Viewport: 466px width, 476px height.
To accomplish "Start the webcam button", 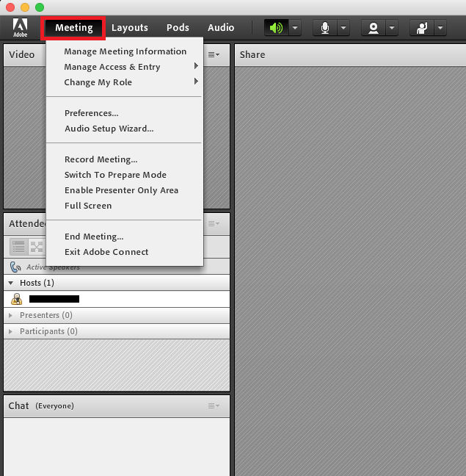I will click(374, 28).
